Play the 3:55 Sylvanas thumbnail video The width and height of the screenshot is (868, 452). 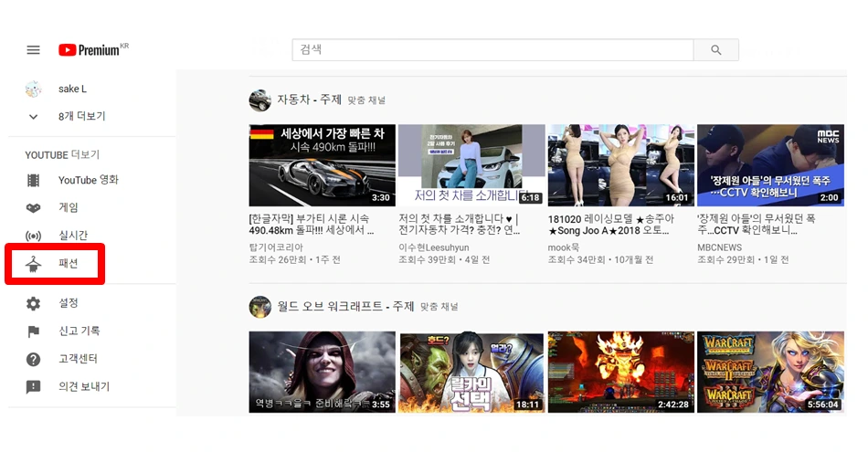[x=323, y=372]
